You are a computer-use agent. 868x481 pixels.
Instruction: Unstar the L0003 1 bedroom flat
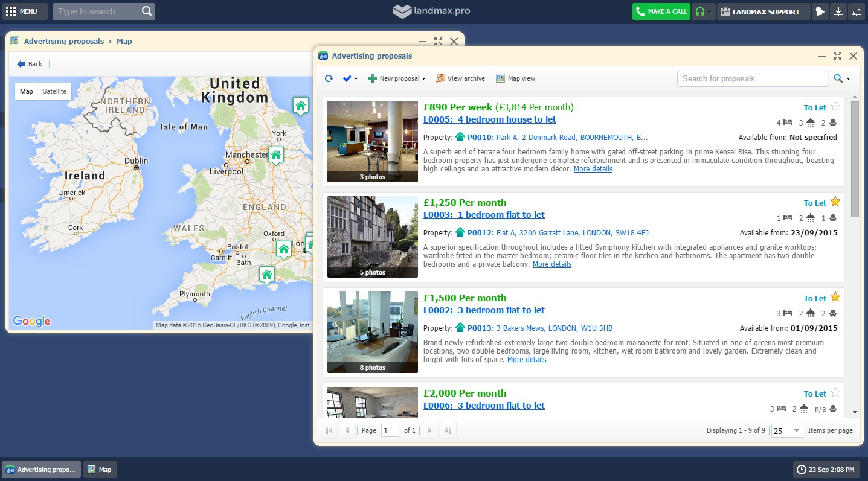coord(835,202)
